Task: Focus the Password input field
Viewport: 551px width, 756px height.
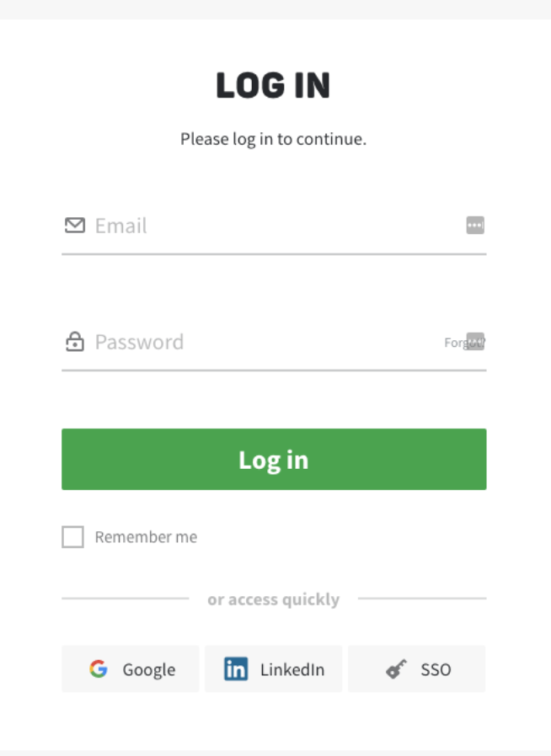Action: [261, 342]
